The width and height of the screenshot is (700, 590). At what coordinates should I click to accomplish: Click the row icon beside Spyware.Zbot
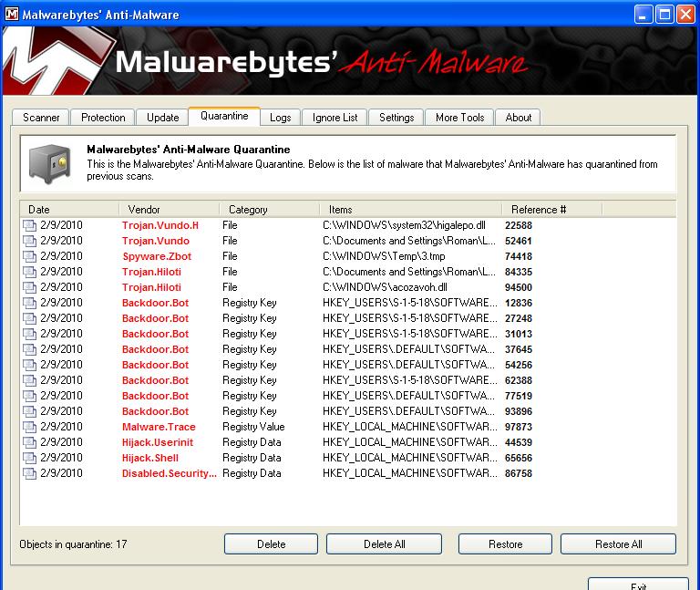click(x=30, y=256)
